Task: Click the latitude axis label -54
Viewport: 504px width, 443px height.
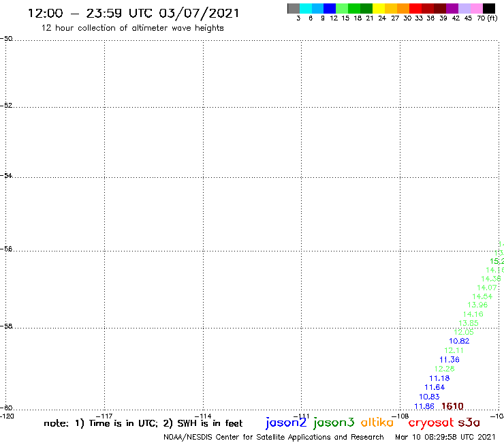Action: click(x=6, y=175)
